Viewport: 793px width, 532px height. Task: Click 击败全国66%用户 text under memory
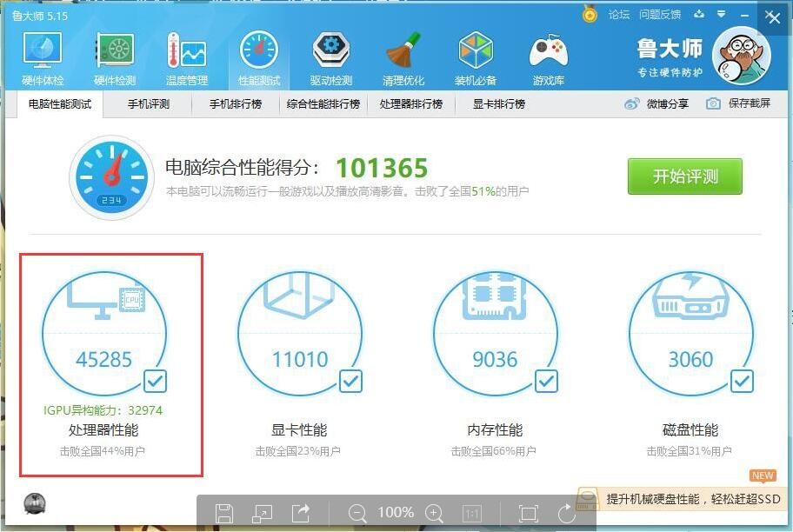494,451
